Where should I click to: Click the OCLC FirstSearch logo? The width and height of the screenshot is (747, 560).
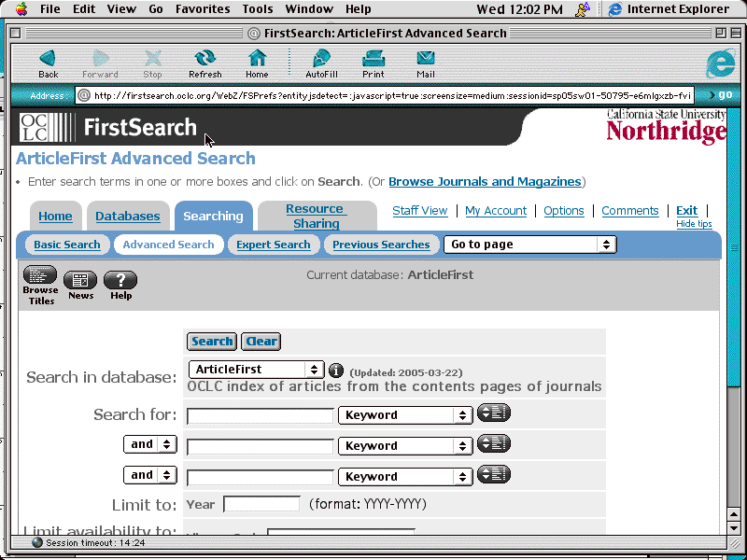click(x=108, y=127)
